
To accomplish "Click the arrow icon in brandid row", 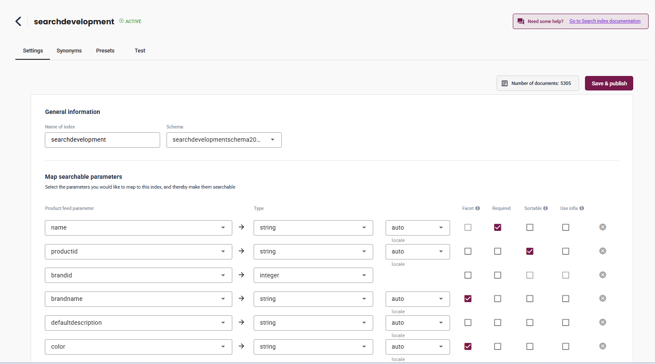I will (241, 275).
